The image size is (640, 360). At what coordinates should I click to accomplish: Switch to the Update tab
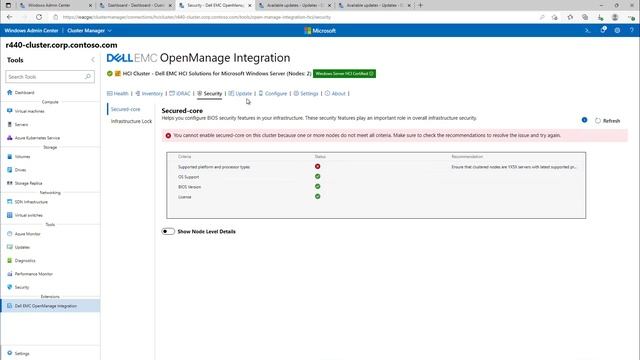click(240, 93)
